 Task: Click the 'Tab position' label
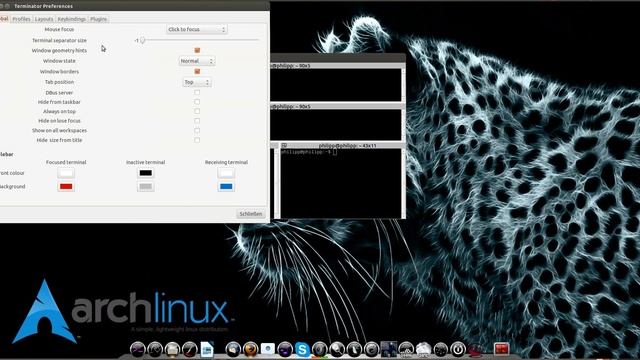click(x=59, y=82)
